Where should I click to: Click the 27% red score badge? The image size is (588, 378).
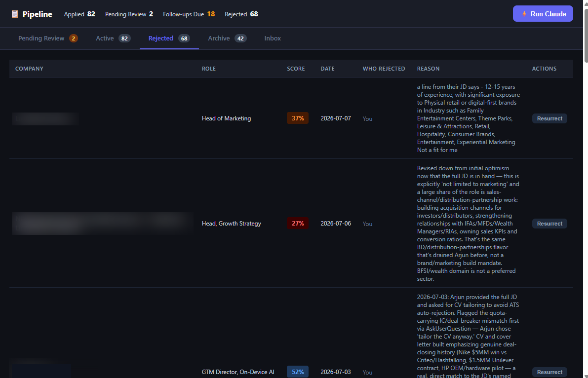pos(298,223)
